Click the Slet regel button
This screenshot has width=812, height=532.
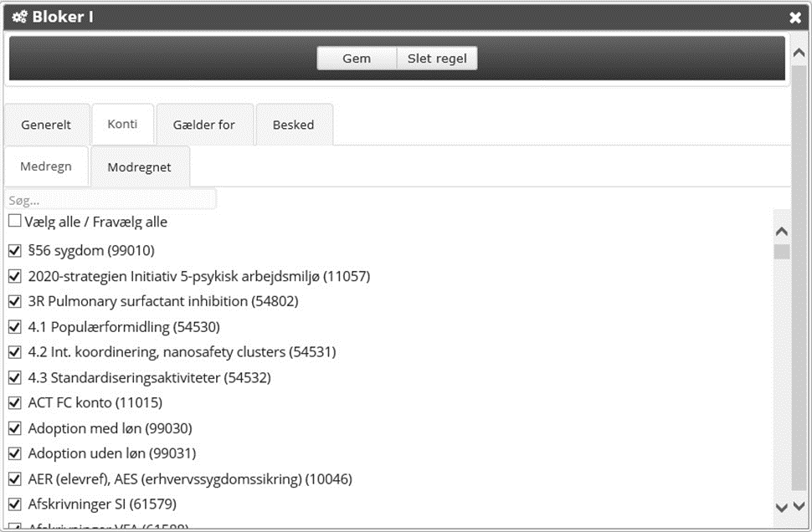click(436, 59)
